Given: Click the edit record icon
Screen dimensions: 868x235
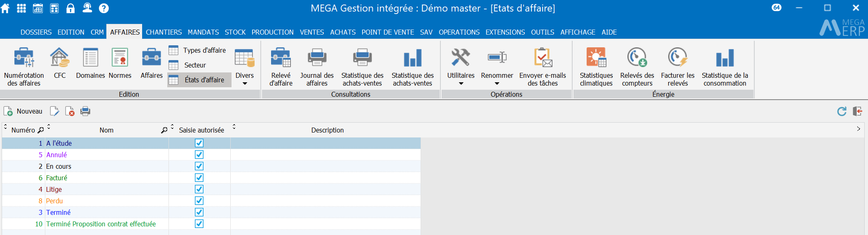Looking at the screenshot, I should (x=54, y=111).
